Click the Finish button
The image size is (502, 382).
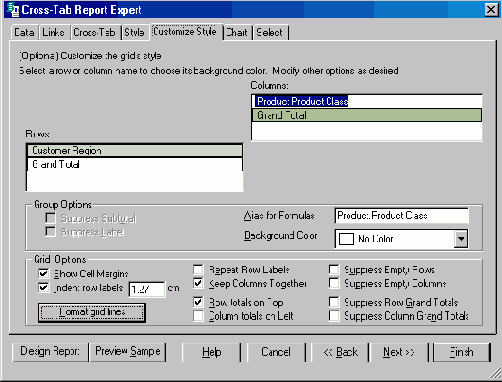[x=461, y=352]
